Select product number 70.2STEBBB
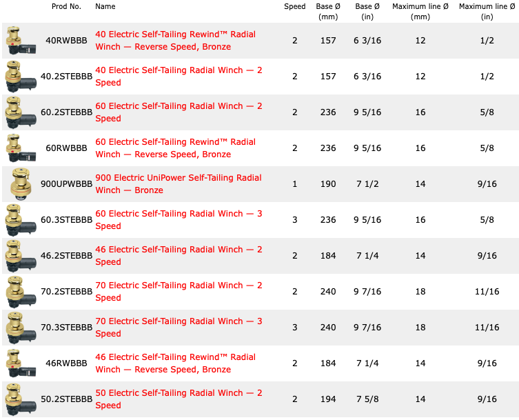Image resolution: width=519 pixels, height=420 pixels. pos(67,292)
